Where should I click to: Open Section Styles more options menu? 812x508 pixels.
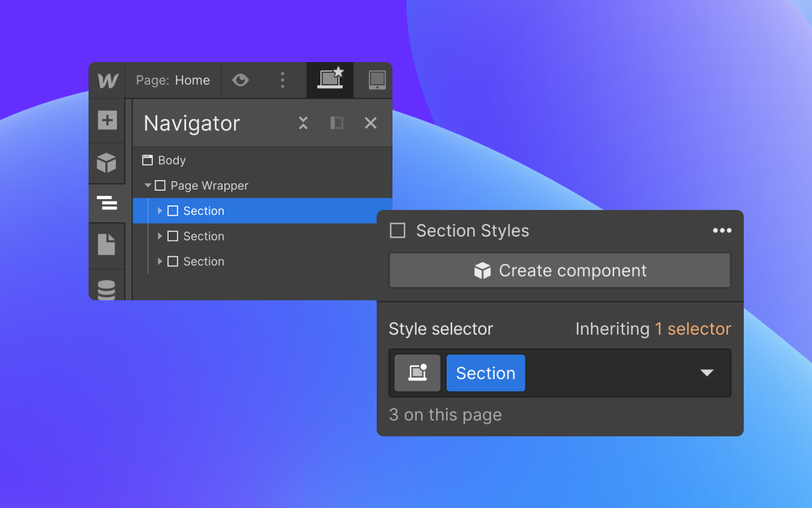coord(722,230)
